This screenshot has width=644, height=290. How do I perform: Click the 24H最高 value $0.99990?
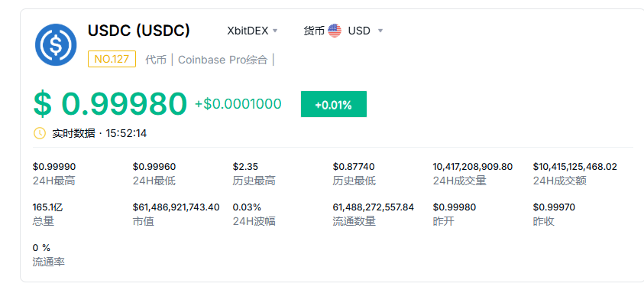pos(54,167)
